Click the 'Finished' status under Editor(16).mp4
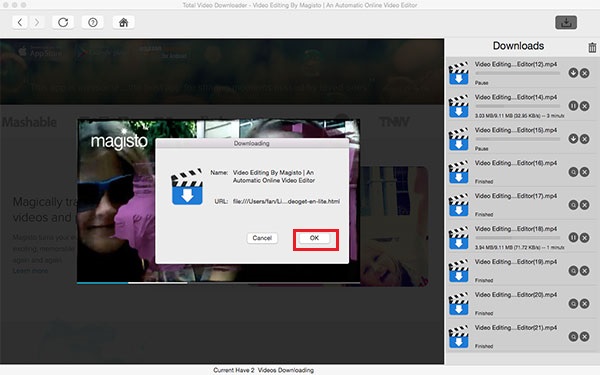 click(484, 181)
